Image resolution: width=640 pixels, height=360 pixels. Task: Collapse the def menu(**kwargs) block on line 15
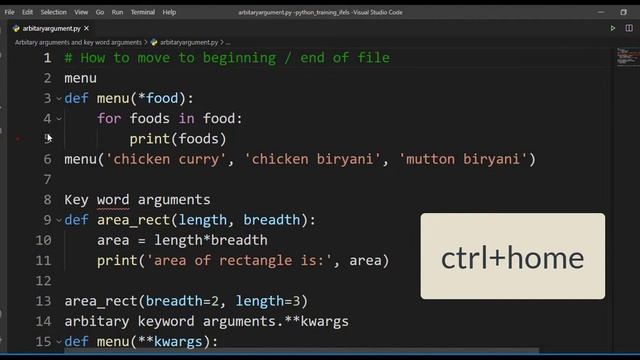point(59,342)
